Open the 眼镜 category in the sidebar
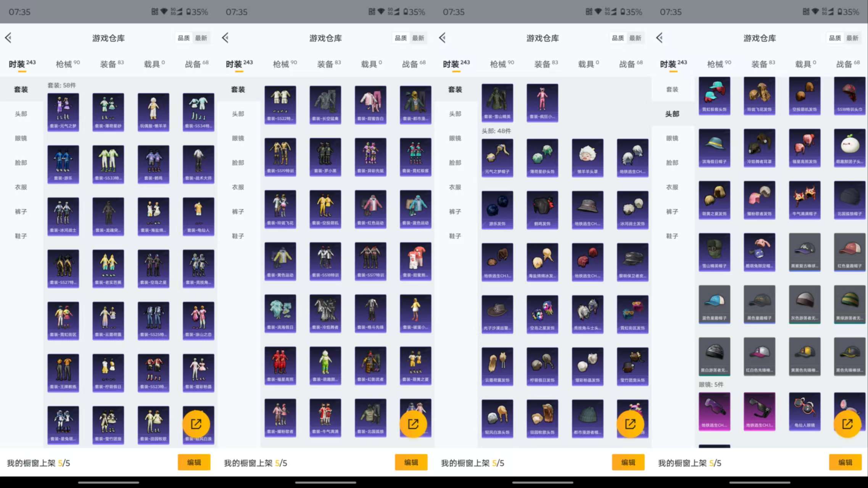Image resolution: width=868 pixels, height=488 pixels. point(21,138)
